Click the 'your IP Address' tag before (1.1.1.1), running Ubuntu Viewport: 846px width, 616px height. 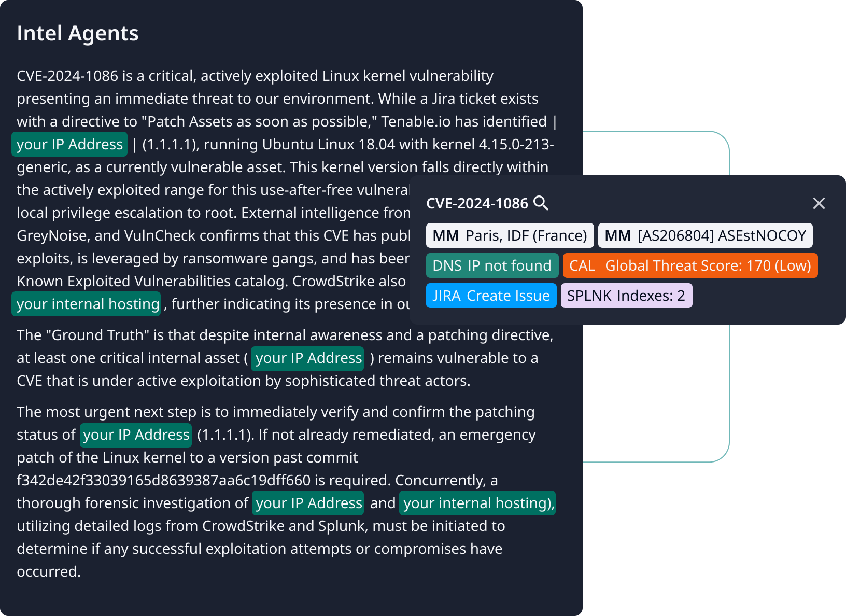coord(69,144)
